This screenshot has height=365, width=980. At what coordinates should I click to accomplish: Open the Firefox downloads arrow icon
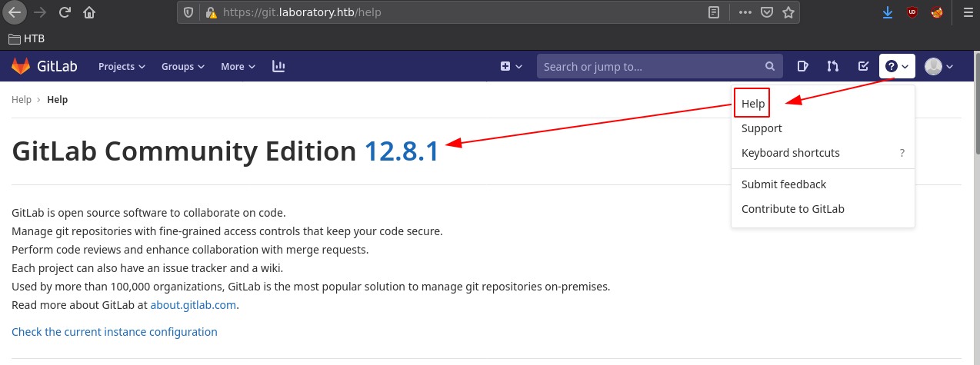887,12
